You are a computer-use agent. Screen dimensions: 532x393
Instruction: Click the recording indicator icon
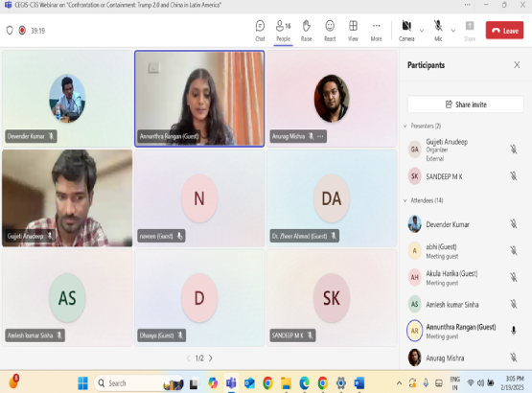[x=22, y=31]
